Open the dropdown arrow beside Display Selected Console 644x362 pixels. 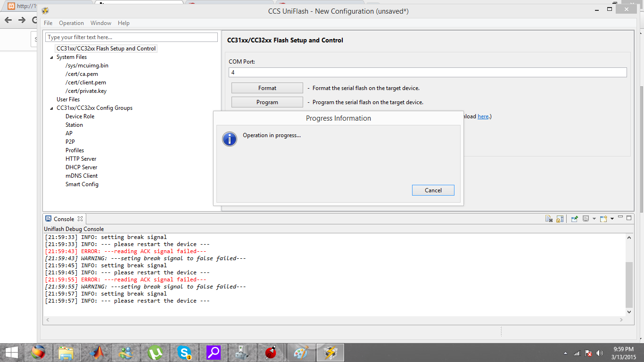(594, 219)
